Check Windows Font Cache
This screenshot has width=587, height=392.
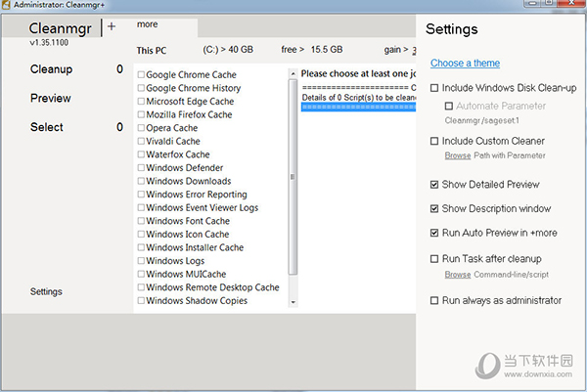(x=141, y=221)
